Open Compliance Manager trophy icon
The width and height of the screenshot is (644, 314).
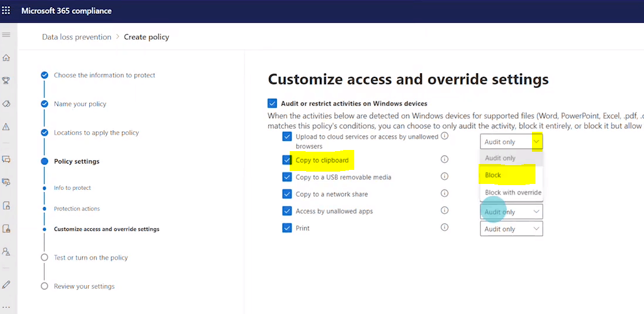click(6, 80)
